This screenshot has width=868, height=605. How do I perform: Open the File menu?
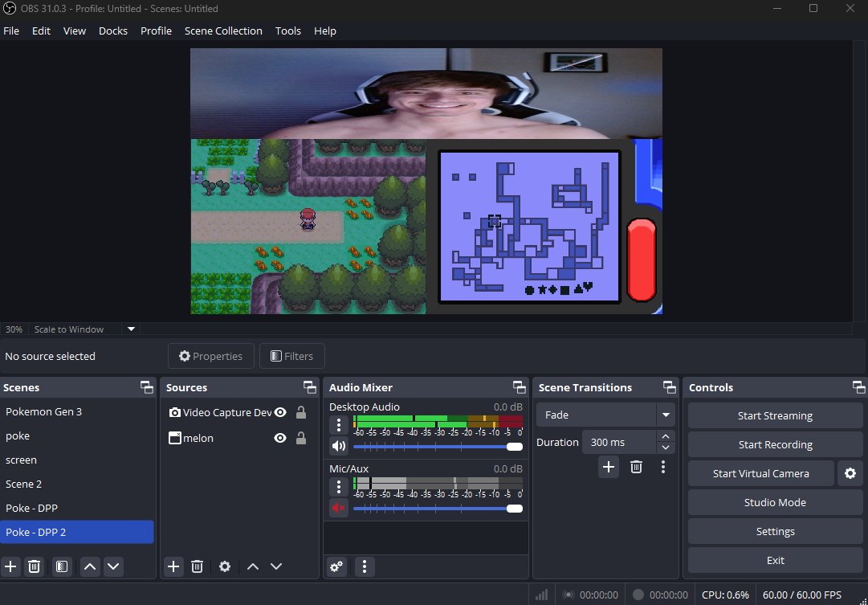coord(11,31)
